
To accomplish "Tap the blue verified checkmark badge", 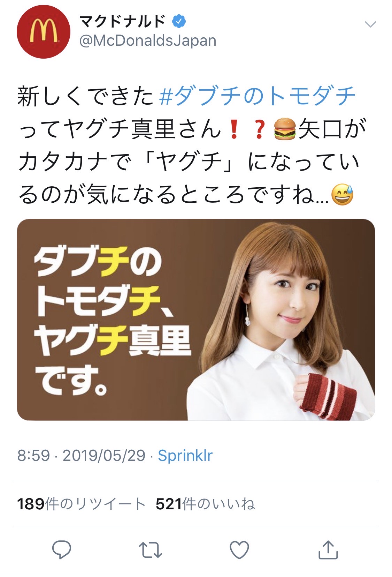I will (x=179, y=22).
